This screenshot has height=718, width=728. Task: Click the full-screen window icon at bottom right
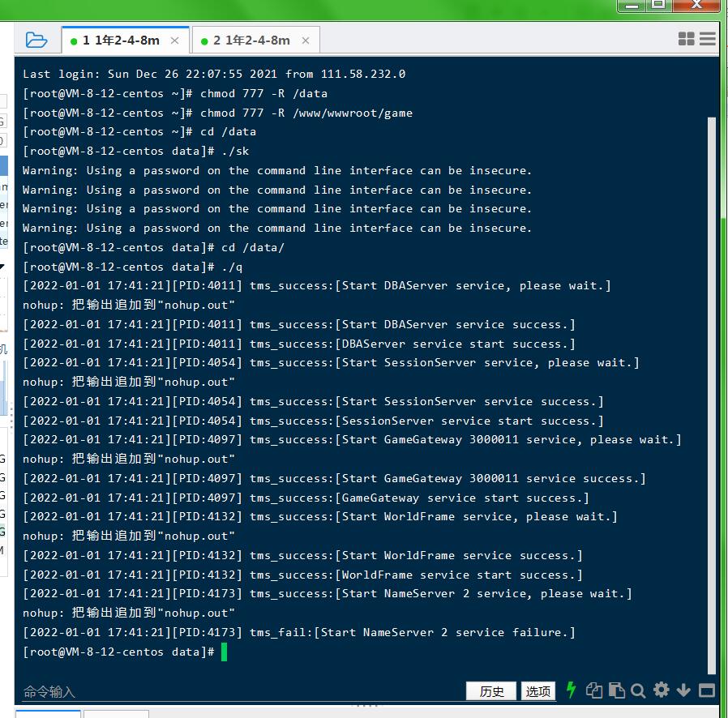click(x=706, y=690)
